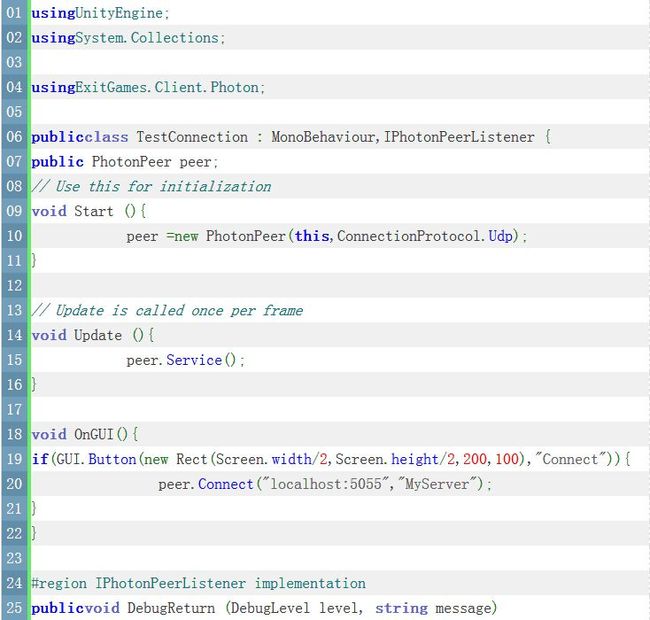Click Screen.width on line 19
This screenshot has width=650, height=620.
[264, 459]
